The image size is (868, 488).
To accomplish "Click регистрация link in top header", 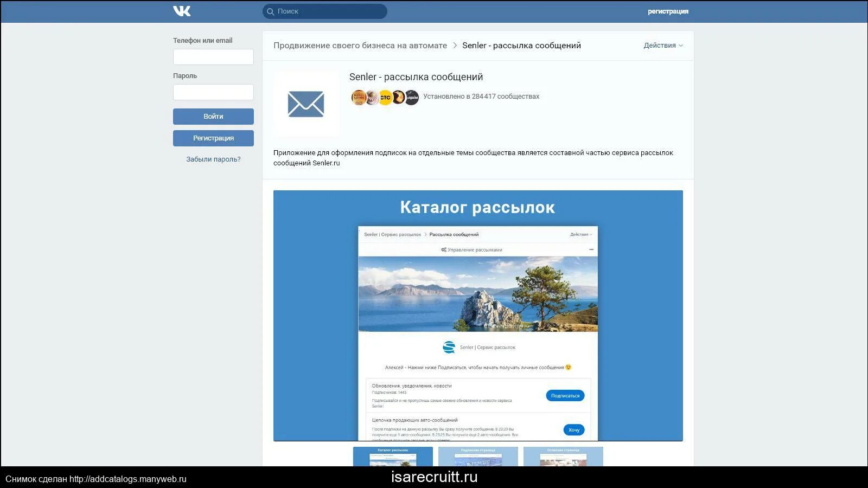I will (x=668, y=11).
